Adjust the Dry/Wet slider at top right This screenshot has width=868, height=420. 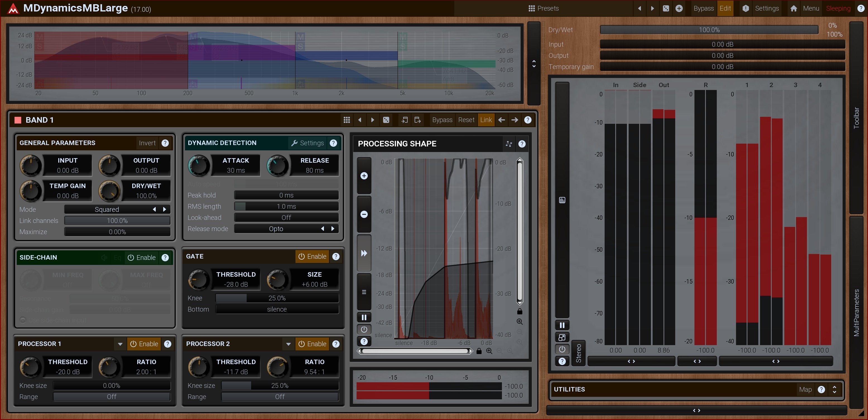[x=709, y=30]
